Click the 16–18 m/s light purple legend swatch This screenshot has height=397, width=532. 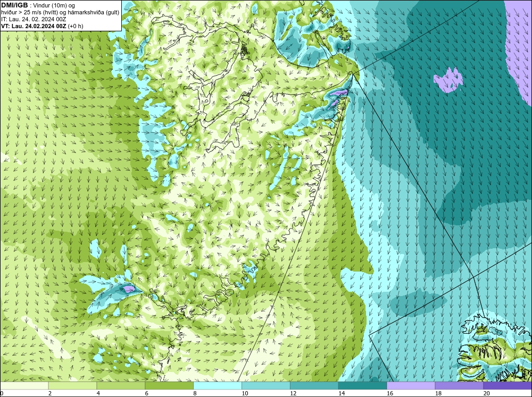point(411,386)
